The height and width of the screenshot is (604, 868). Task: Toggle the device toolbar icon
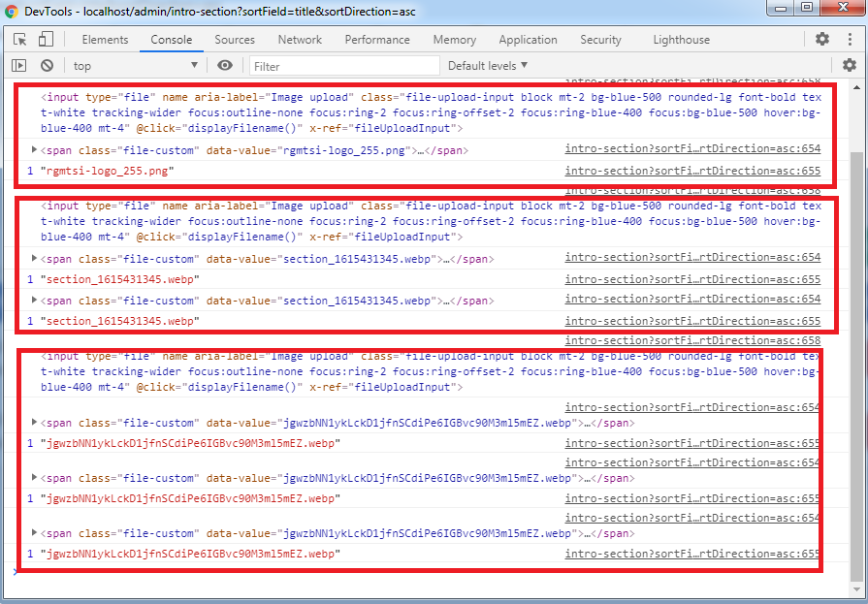[x=46, y=40]
